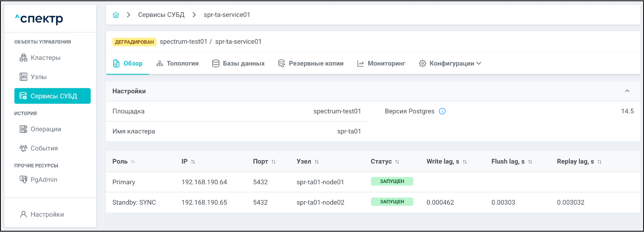Sort by Port column arrows
The width and height of the screenshot is (644, 232).
coord(273,162)
